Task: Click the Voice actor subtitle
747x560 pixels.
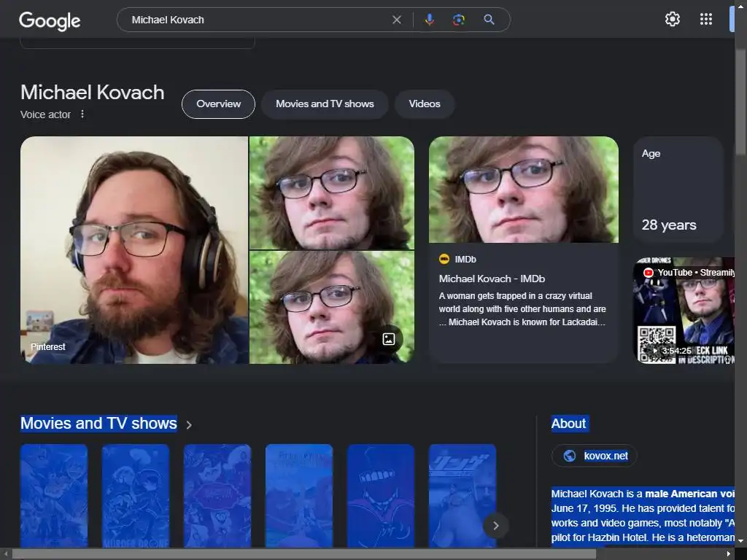Action: click(x=45, y=114)
